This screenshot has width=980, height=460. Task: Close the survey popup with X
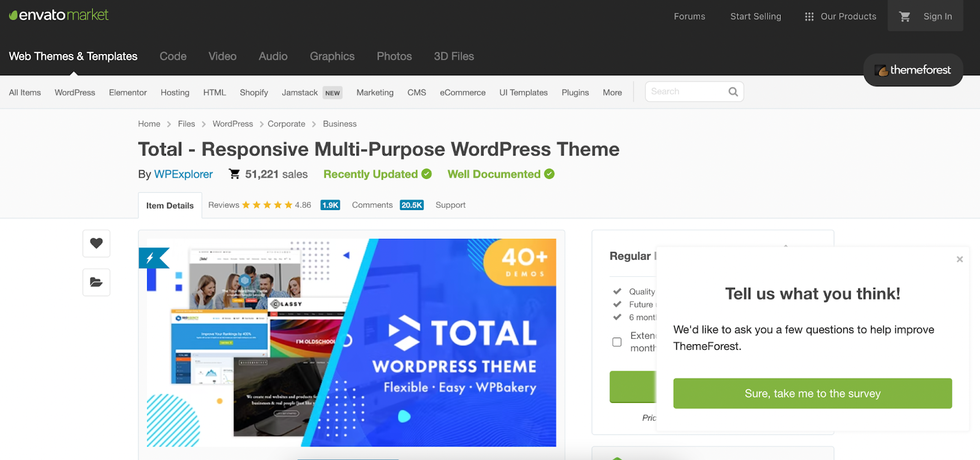(960, 259)
